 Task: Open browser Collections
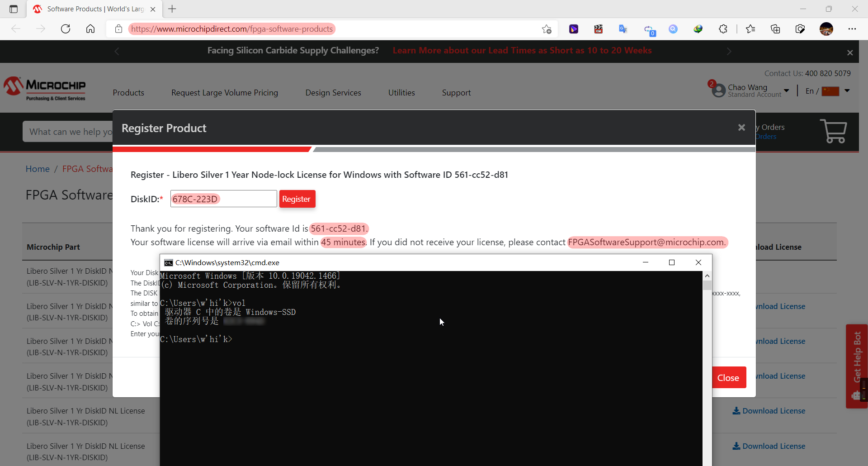point(775,29)
